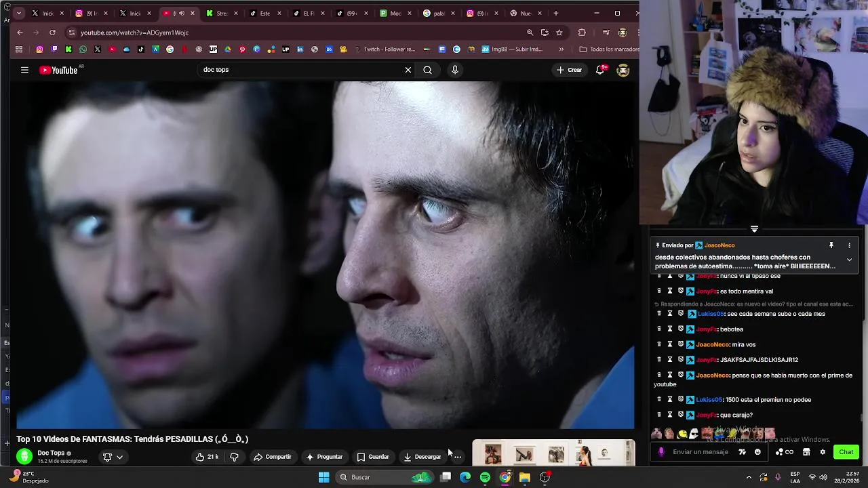This screenshot has width=868, height=488.
Task: Open the chat emote picker smiley
Action: click(757, 452)
